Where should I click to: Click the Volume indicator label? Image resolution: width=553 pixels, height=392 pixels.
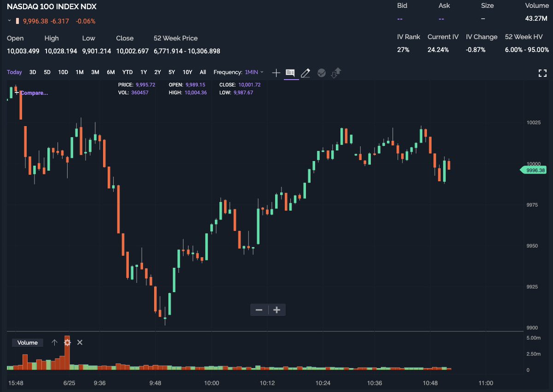28,343
